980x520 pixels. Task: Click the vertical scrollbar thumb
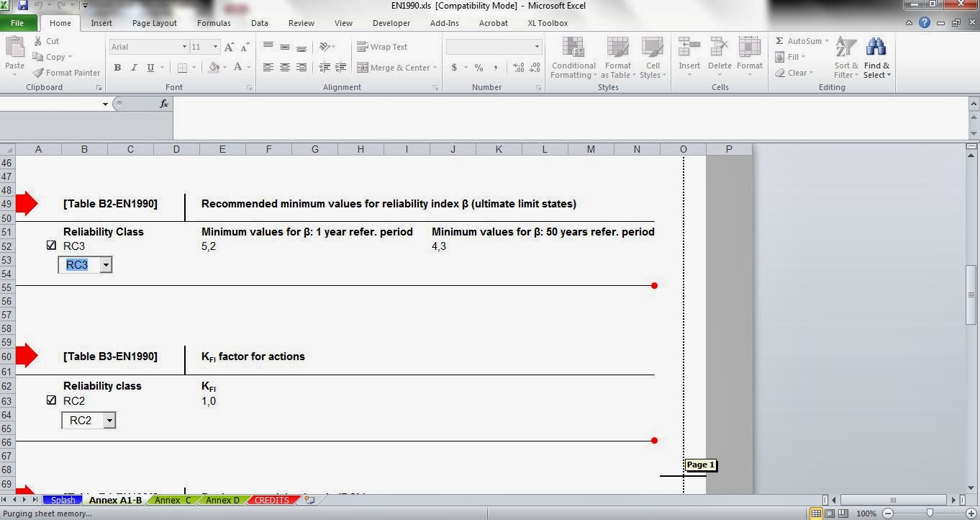(x=971, y=295)
